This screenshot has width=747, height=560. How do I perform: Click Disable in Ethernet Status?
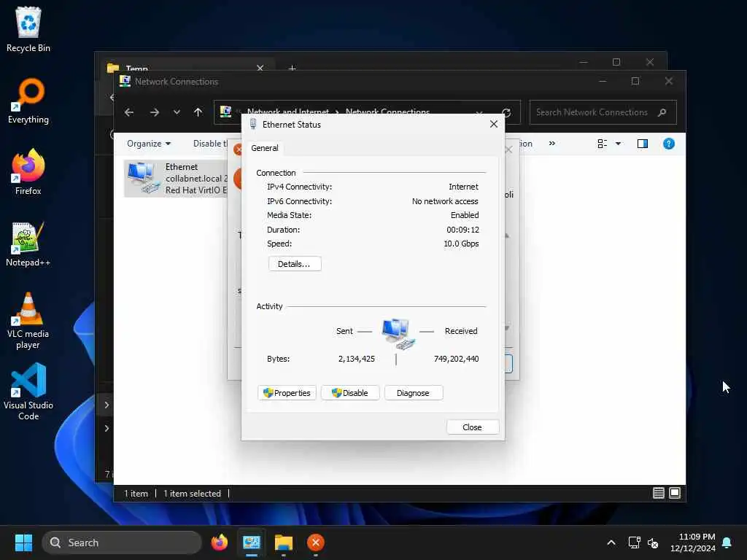pyautogui.click(x=350, y=393)
